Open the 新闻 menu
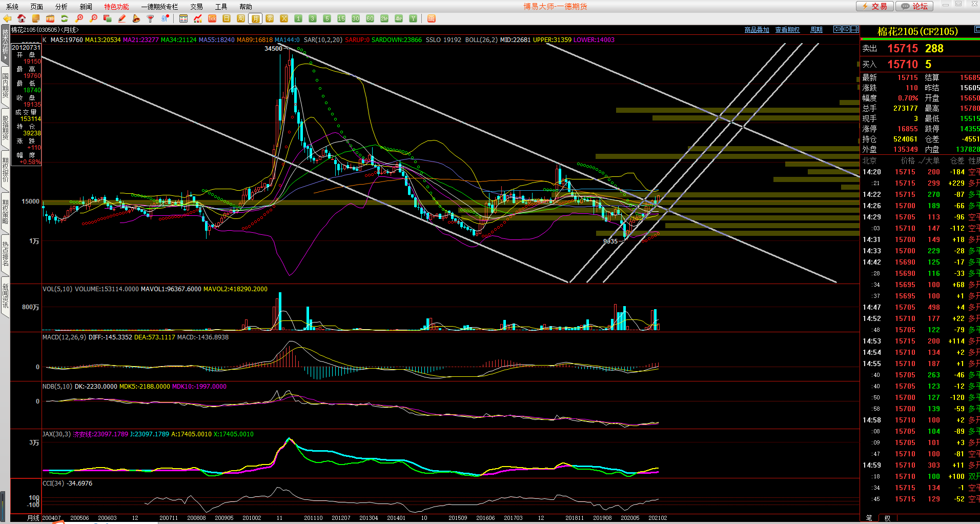Screen dimensions: 980x524 coord(86,7)
